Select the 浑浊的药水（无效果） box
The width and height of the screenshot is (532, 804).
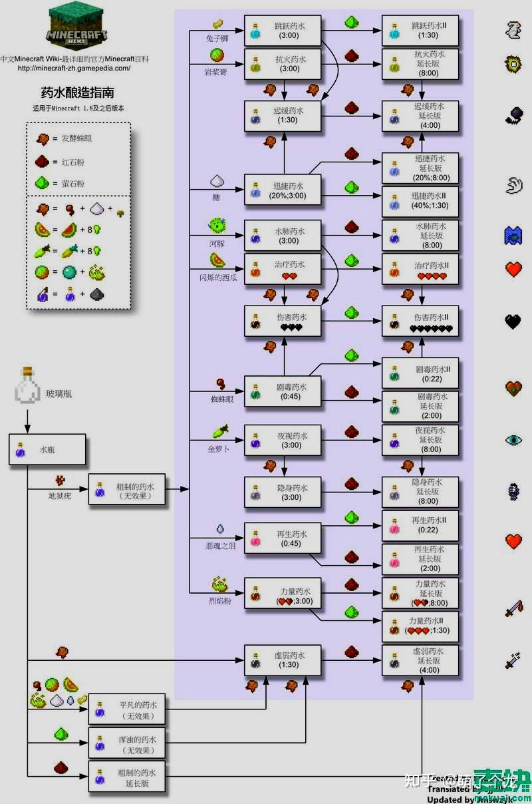127,743
